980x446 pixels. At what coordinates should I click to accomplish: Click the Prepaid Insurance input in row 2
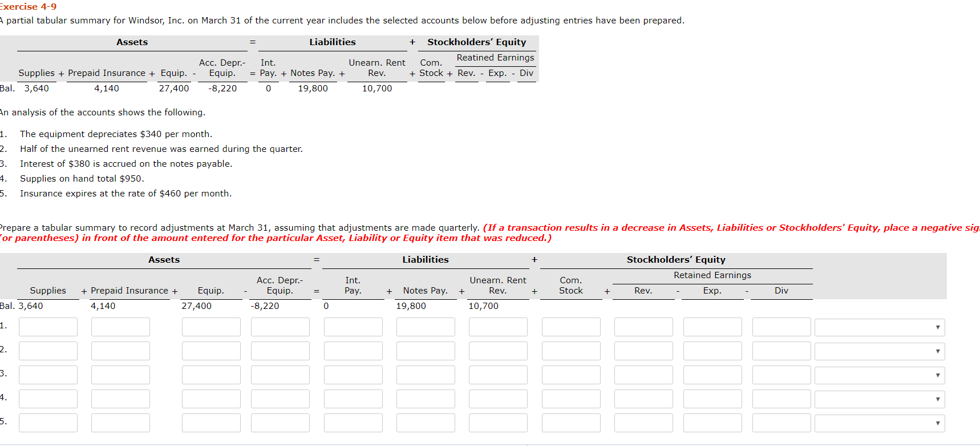pos(120,351)
